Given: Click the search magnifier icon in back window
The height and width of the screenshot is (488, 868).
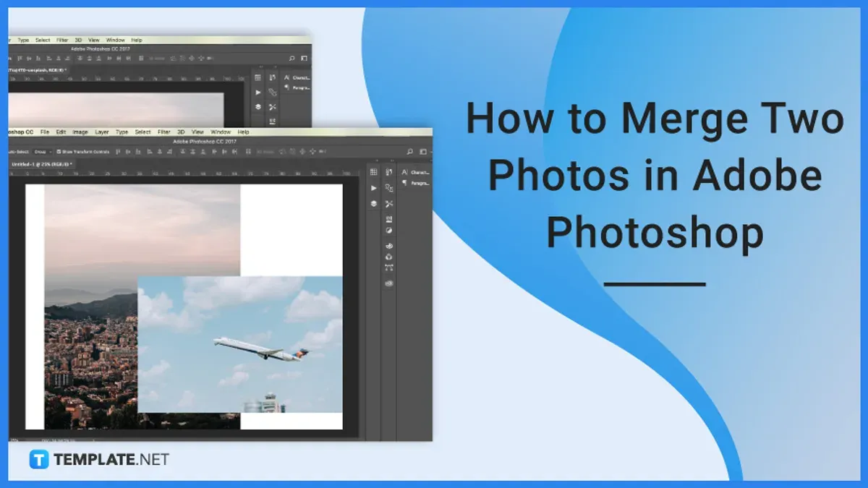Looking at the screenshot, I should click(292, 58).
